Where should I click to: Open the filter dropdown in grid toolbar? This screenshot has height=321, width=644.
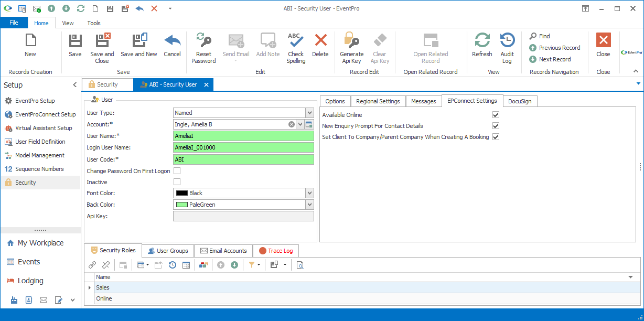[x=259, y=265]
